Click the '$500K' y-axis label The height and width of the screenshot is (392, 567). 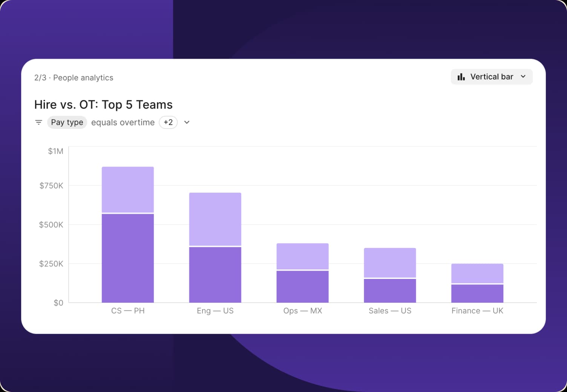coord(51,225)
